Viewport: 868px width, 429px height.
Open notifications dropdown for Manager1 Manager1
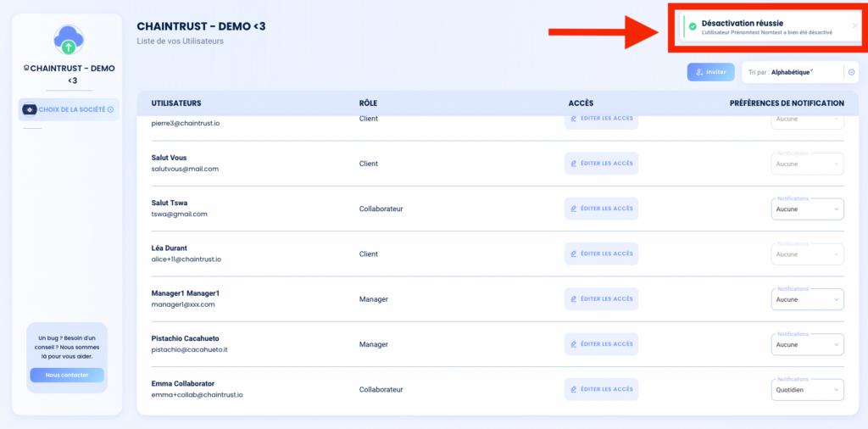pos(808,299)
